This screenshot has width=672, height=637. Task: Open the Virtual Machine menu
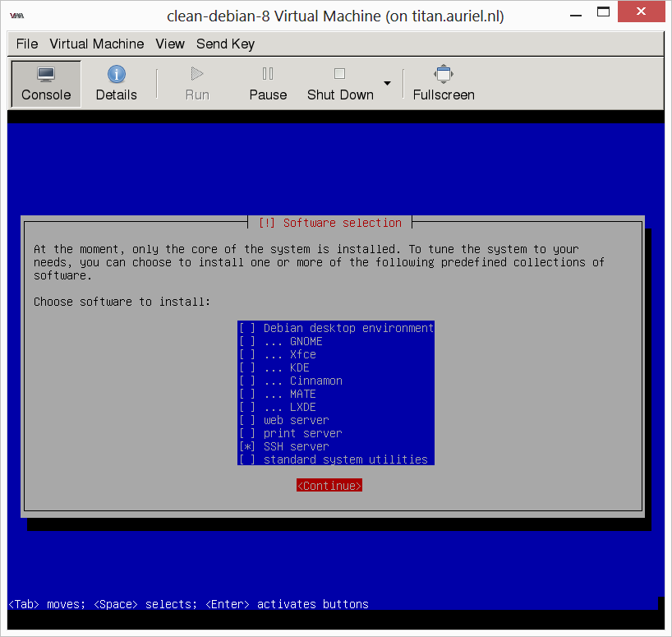[x=96, y=44]
